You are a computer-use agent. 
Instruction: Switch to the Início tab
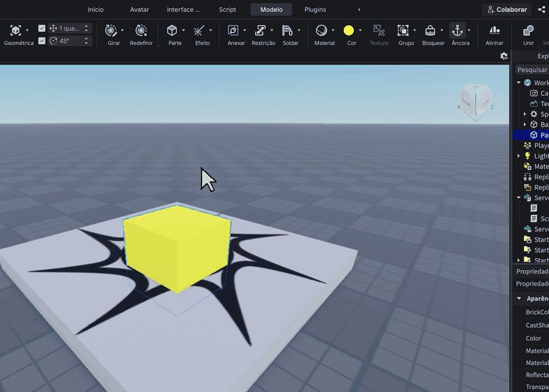click(x=95, y=9)
